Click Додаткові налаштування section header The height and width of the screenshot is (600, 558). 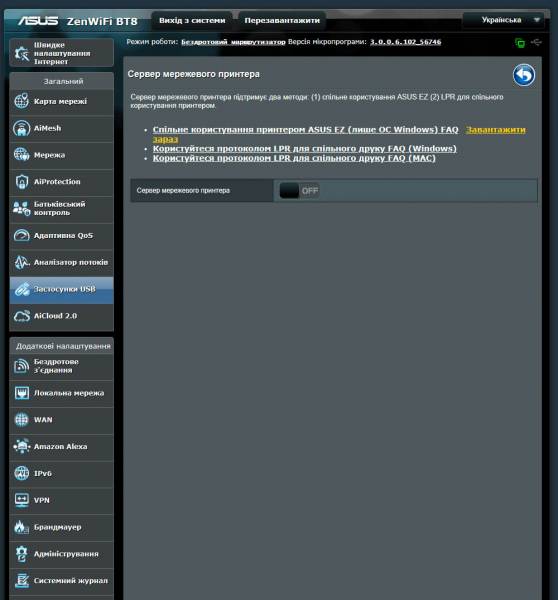[63, 346]
